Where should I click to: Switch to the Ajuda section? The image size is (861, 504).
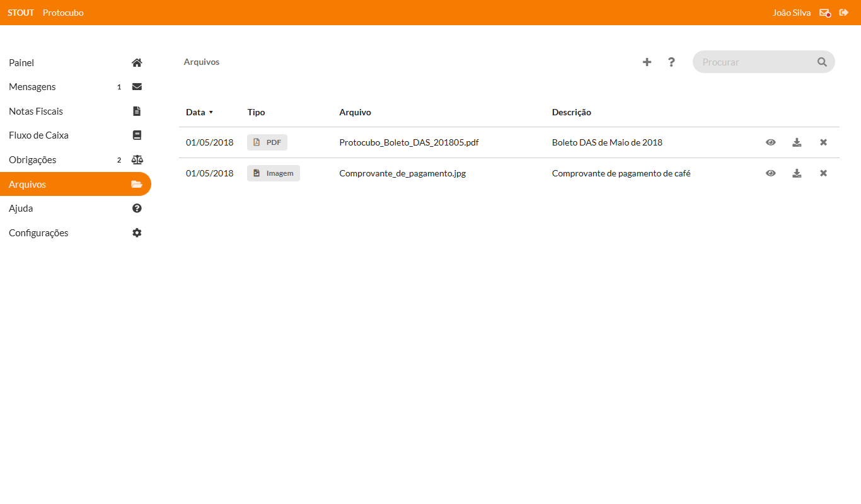click(x=21, y=208)
